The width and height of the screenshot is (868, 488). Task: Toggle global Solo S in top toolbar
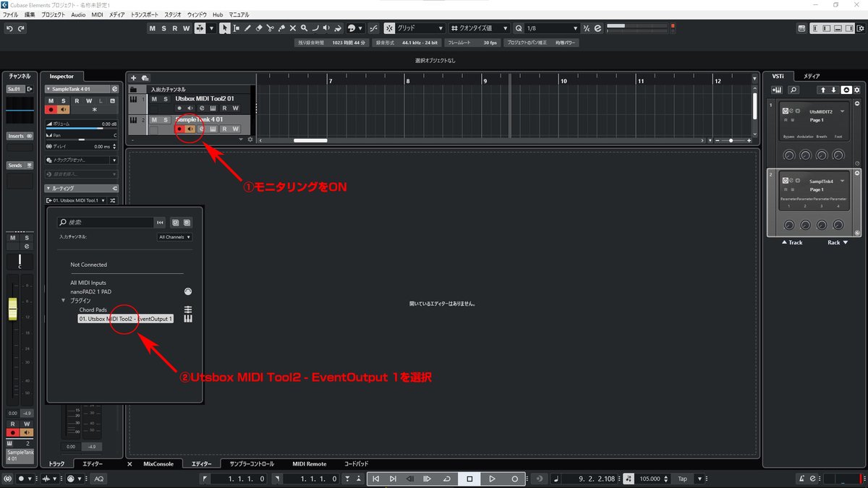pos(163,28)
